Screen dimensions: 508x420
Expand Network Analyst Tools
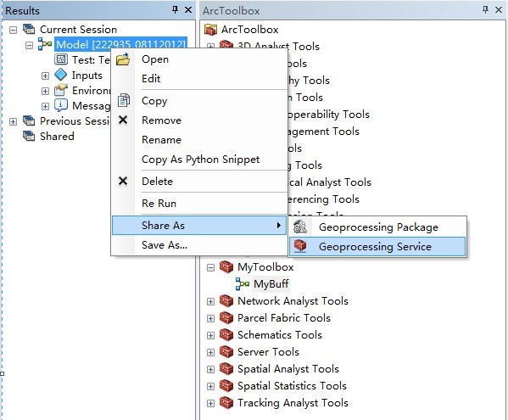[x=210, y=302]
